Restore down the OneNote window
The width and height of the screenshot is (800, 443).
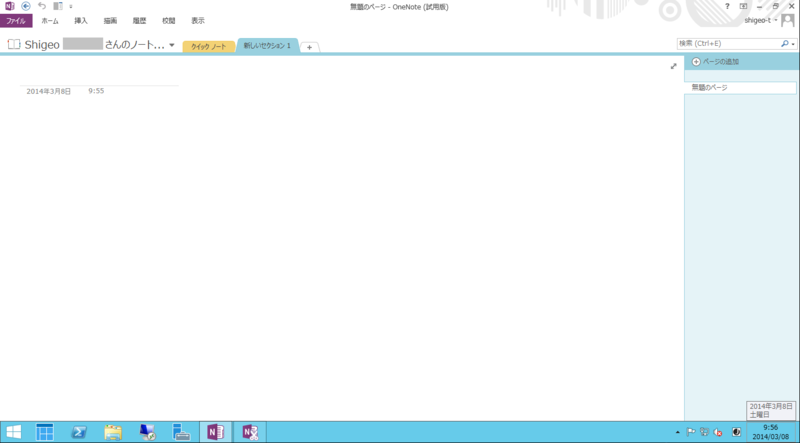click(776, 6)
